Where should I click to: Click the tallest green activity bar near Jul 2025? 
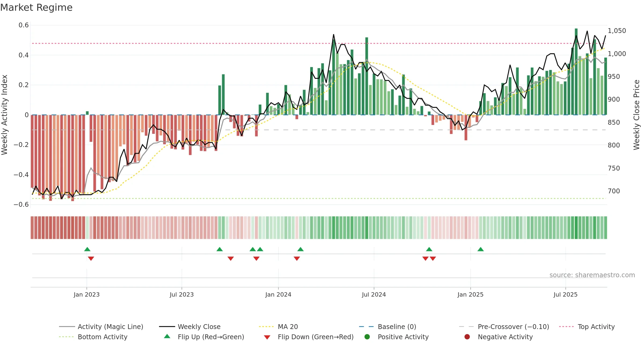click(576, 72)
